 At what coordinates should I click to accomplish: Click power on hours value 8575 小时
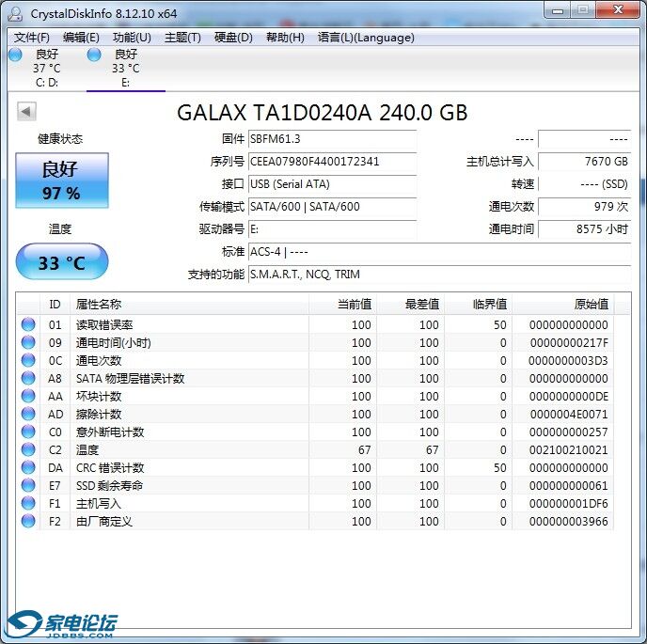(585, 229)
